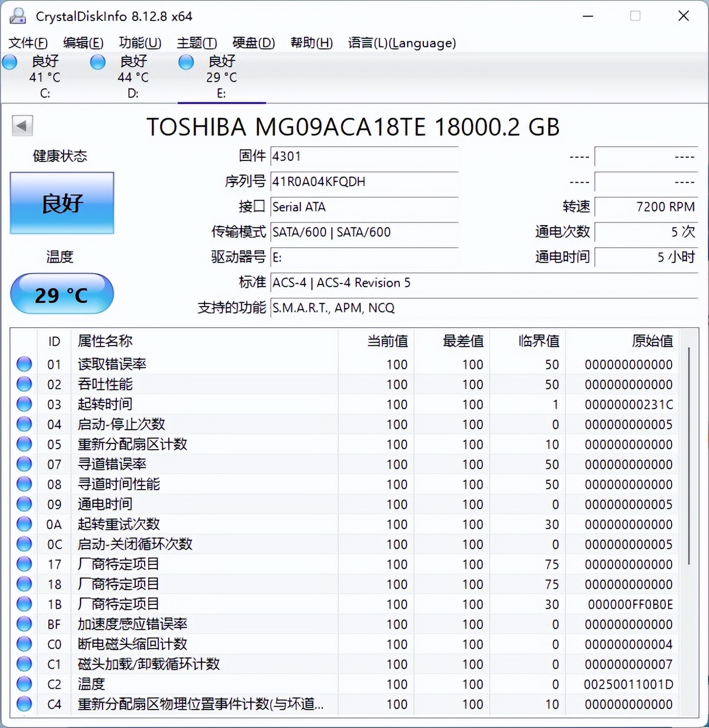Open the 文件(F) menu
Screen dimensions: 709x728
pos(28,43)
